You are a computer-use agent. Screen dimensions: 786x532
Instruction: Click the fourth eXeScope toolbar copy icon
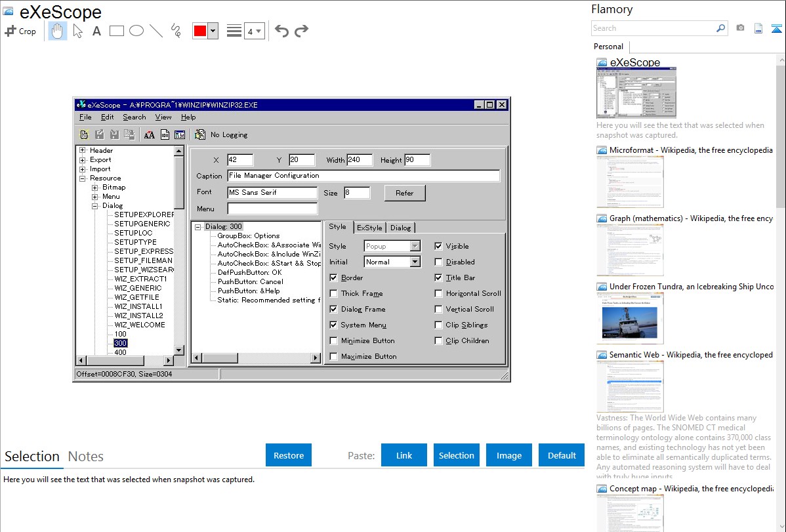(129, 134)
